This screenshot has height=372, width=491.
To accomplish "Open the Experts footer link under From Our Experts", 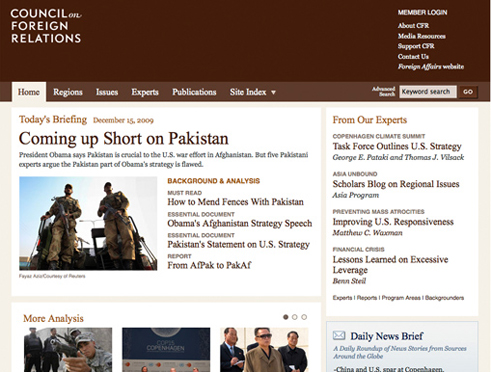I will [342, 298].
